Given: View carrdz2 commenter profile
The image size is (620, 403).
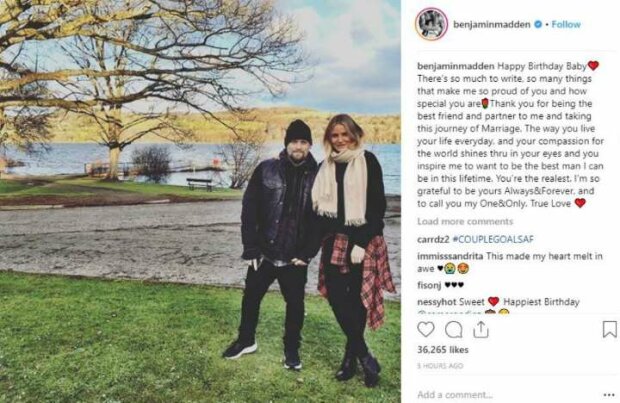Looking at the screenshot, I should (x=433, y=239).
